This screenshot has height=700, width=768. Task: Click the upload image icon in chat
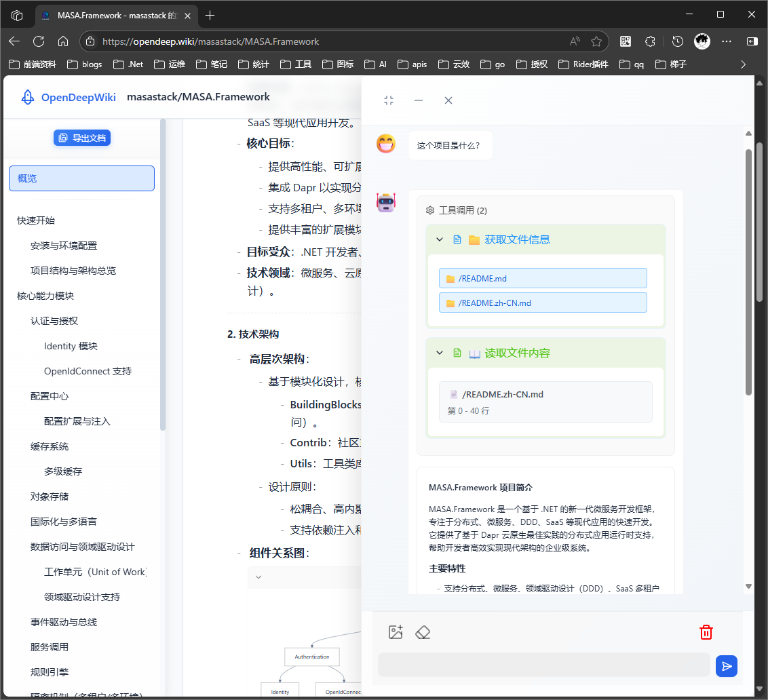click(396, 632)
